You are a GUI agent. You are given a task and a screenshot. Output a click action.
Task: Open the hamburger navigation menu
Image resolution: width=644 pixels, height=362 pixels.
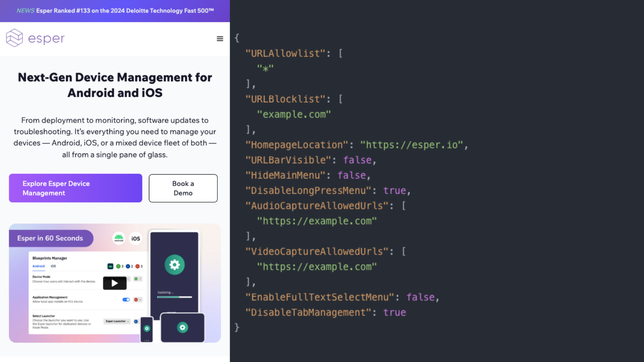coord(220,39)
